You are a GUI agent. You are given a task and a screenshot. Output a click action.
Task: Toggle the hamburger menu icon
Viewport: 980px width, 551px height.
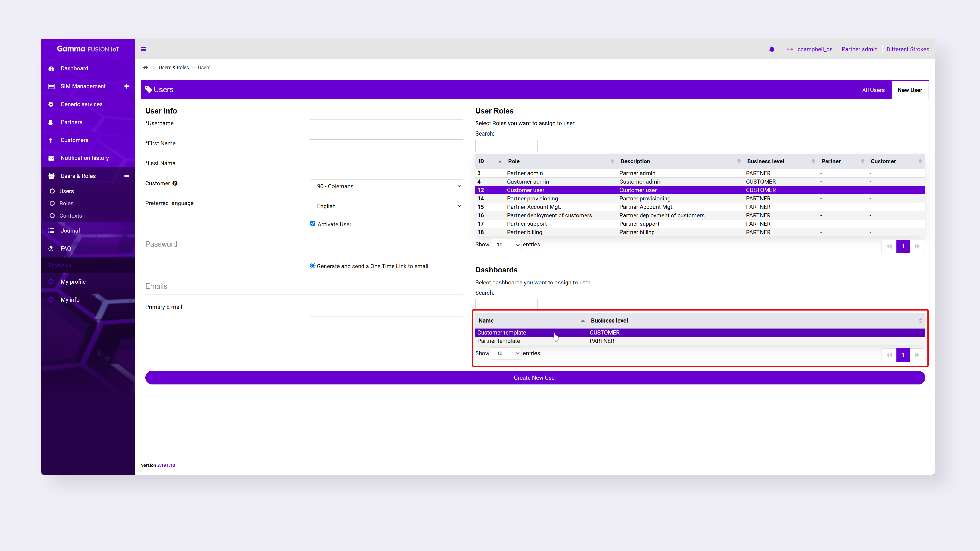click(143, 49)
